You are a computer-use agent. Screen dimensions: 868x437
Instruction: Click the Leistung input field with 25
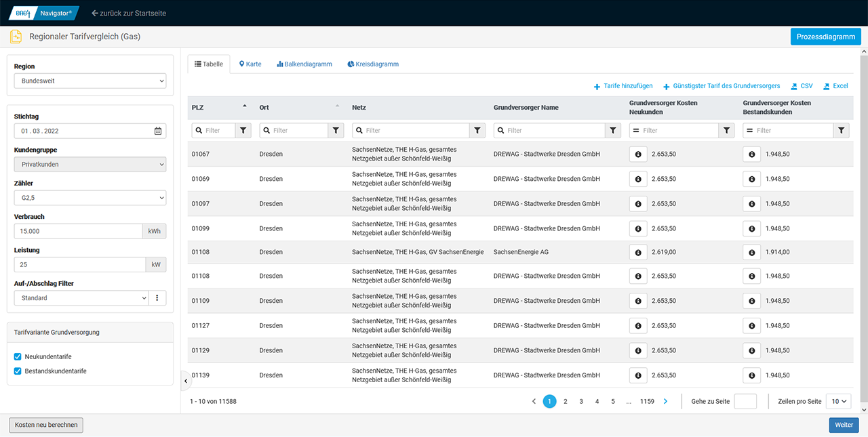click(x=80, y=265)
